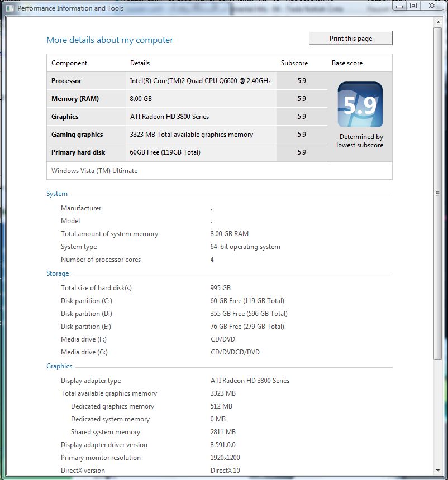Click the vertical scrollbar thumb
The image size is (448, 480).
(437, 193)
